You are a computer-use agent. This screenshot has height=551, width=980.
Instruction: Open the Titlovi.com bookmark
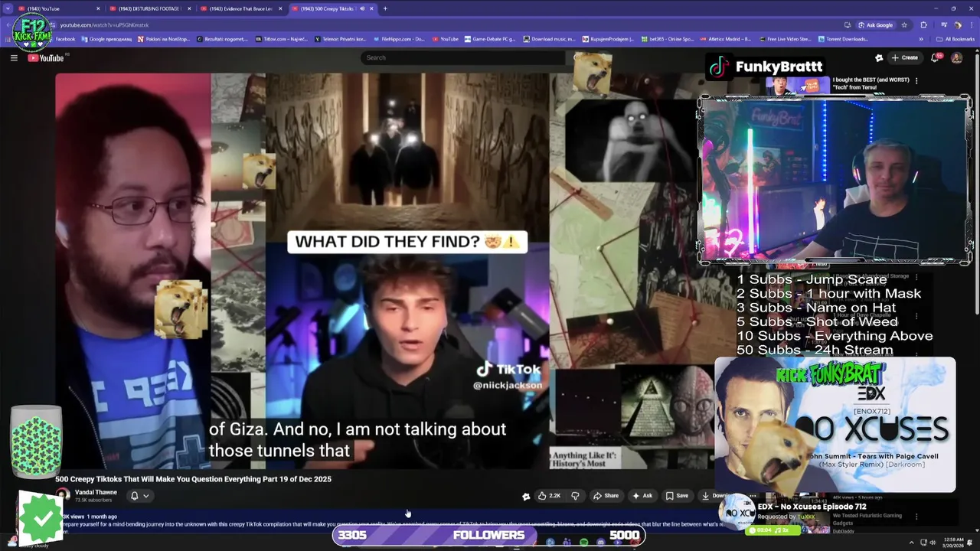click(282, 39)
